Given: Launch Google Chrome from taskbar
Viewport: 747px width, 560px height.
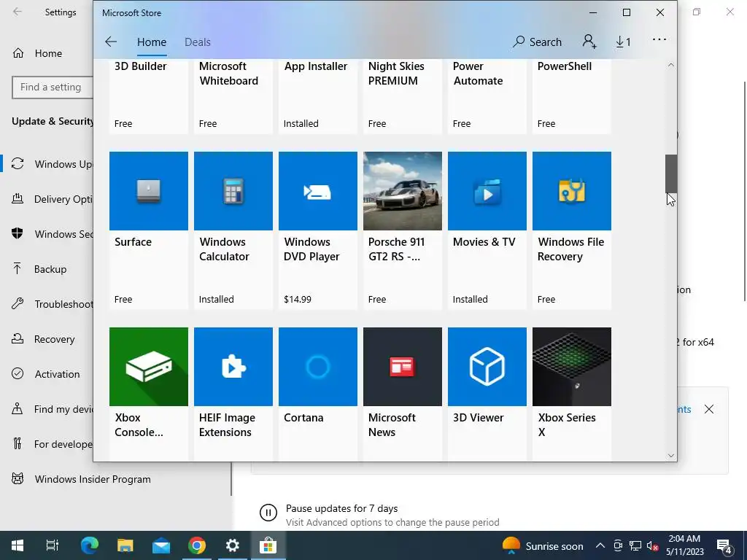Looking at the screenshot, I should point(197,545).
